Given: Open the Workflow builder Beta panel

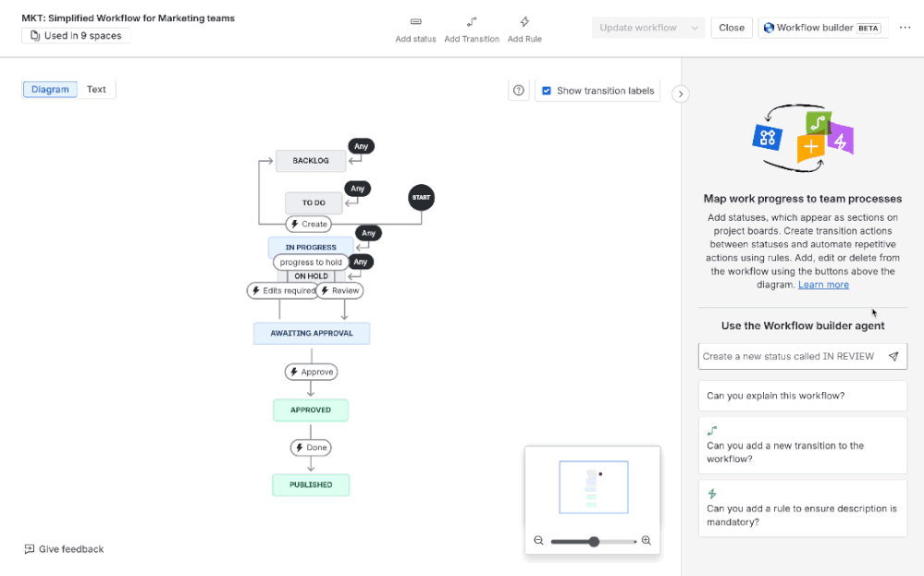Looking at the screenshot, I should point(821,27).
